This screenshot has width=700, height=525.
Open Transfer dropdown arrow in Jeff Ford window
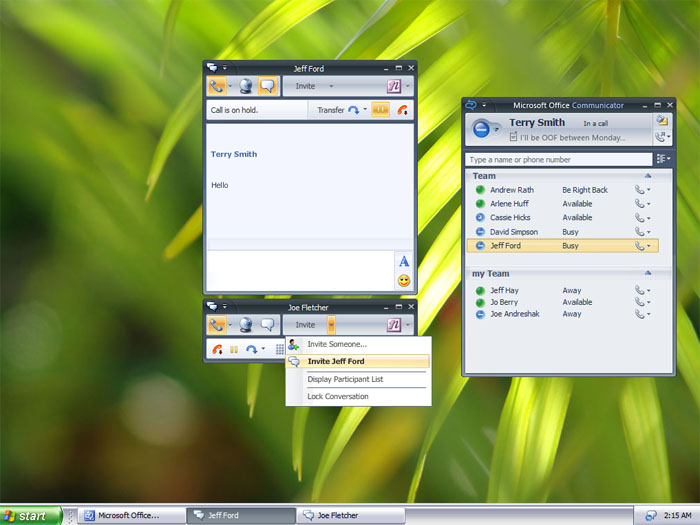pos(365,110)
